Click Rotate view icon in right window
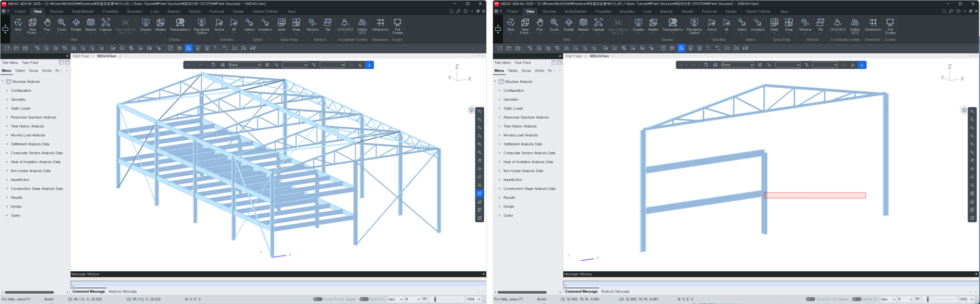This screenshot has height=304, width=980. (x=569, y=23)
